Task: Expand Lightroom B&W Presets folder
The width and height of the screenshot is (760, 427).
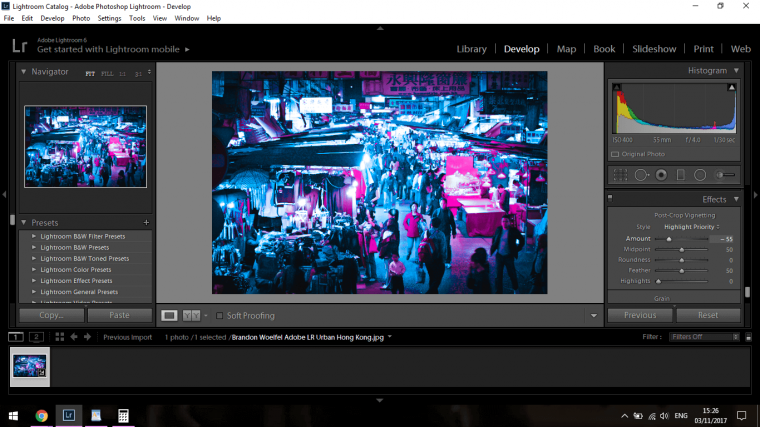Action: pyautogui.click(x=34, y=248)
